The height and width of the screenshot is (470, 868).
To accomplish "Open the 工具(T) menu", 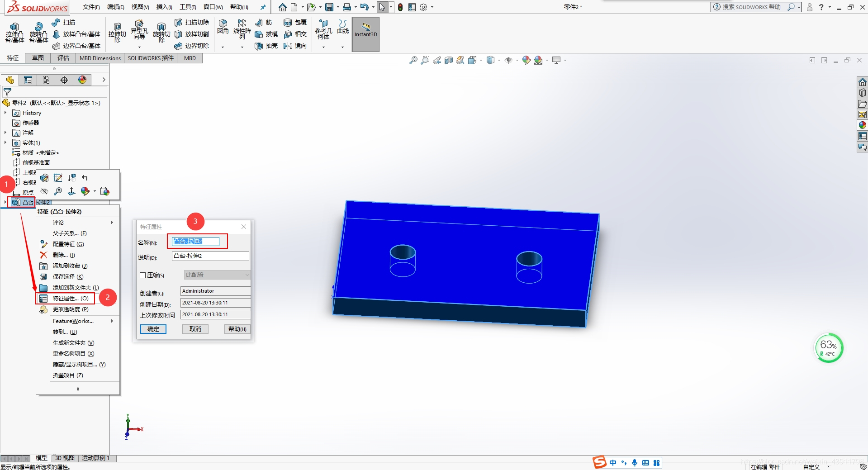I will point(188,7).
